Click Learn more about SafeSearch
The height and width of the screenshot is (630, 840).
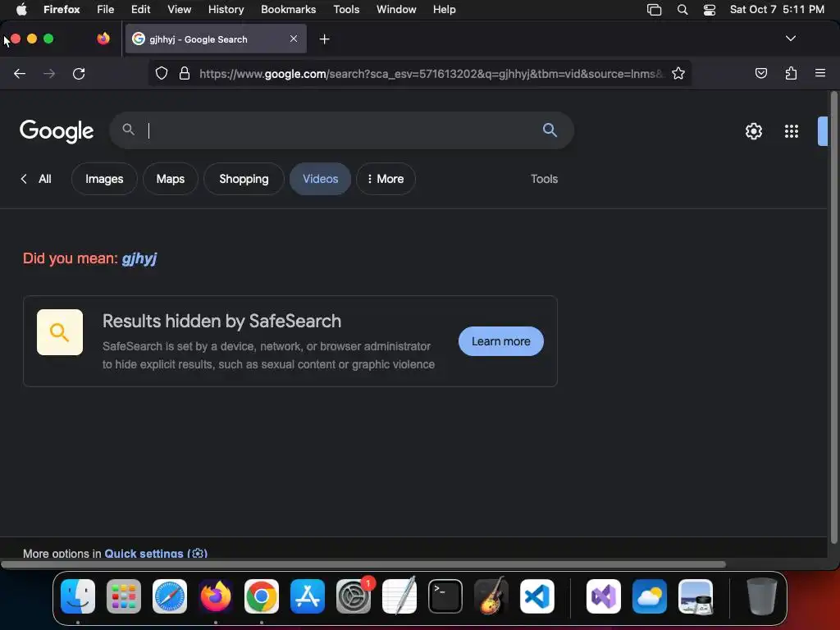[501, 341]
